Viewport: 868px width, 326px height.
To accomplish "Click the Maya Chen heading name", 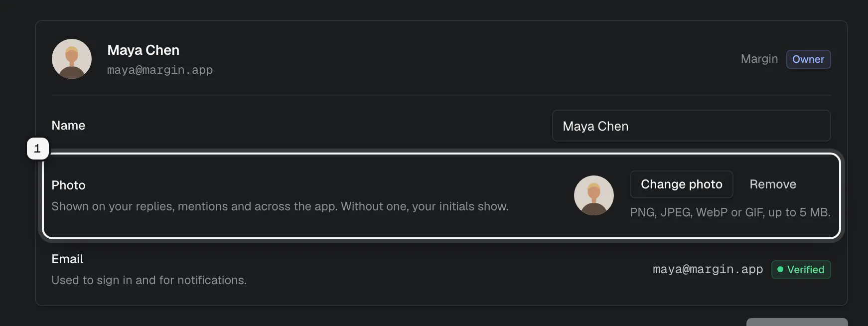I will click(x=143, y=50).
